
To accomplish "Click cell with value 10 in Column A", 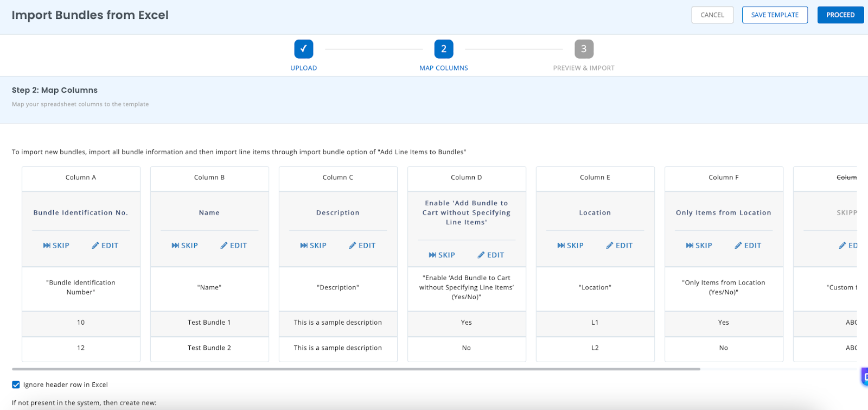I will click(81, 323).
